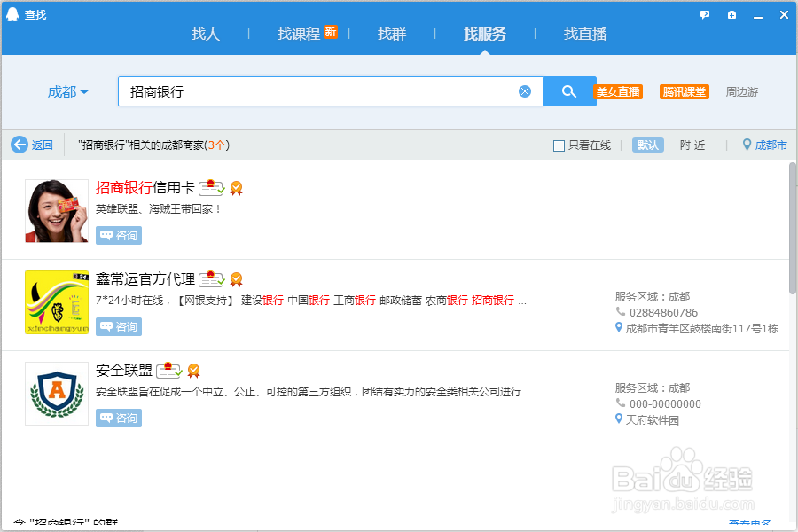This screenshot has height=532, width=798.
Task: Click the phone number 02884860786
Action: tap(663, 313)
